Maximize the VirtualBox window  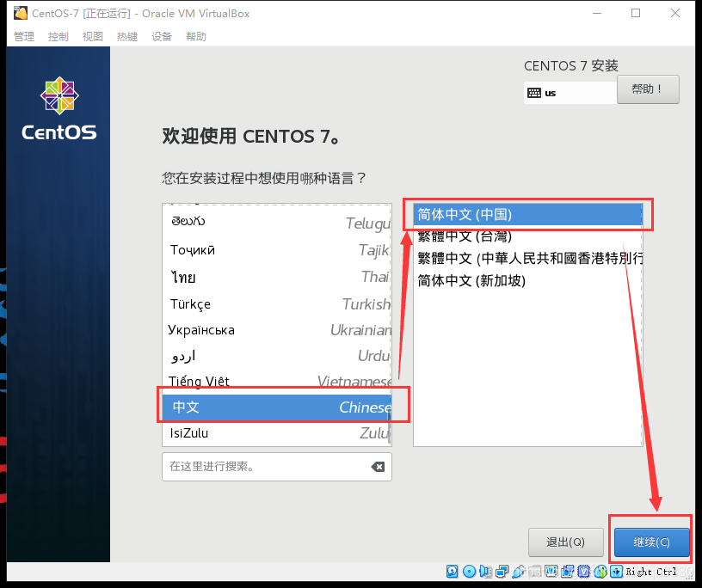(x=636, y=14)
